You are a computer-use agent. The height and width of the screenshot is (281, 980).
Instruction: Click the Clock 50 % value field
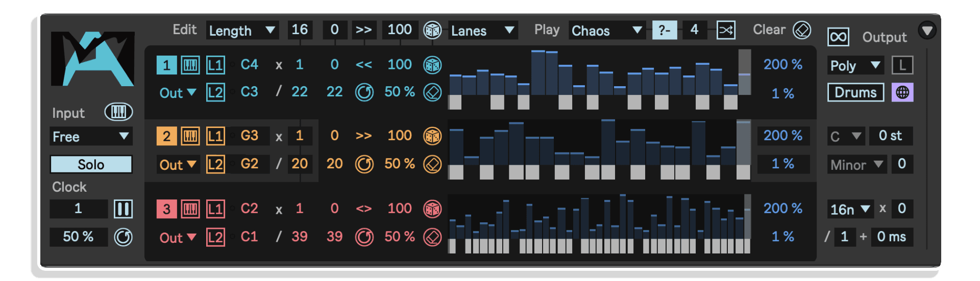[x=79, y=237]
